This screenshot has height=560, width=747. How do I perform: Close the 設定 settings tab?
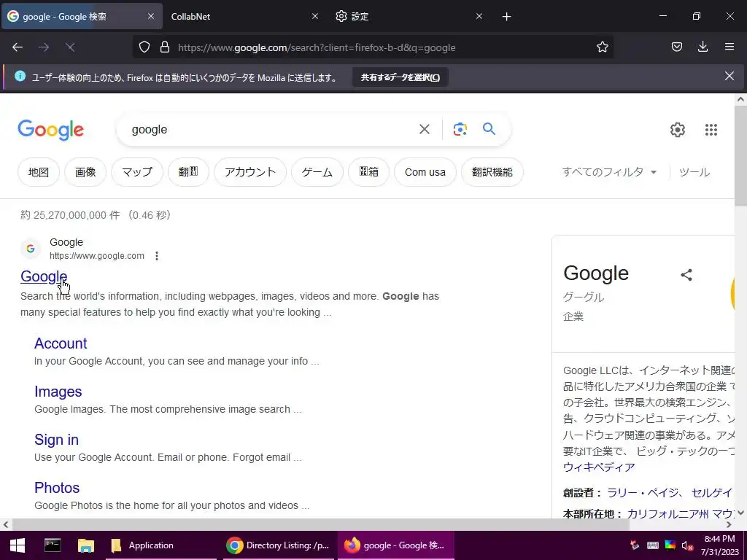coord(479,17)
